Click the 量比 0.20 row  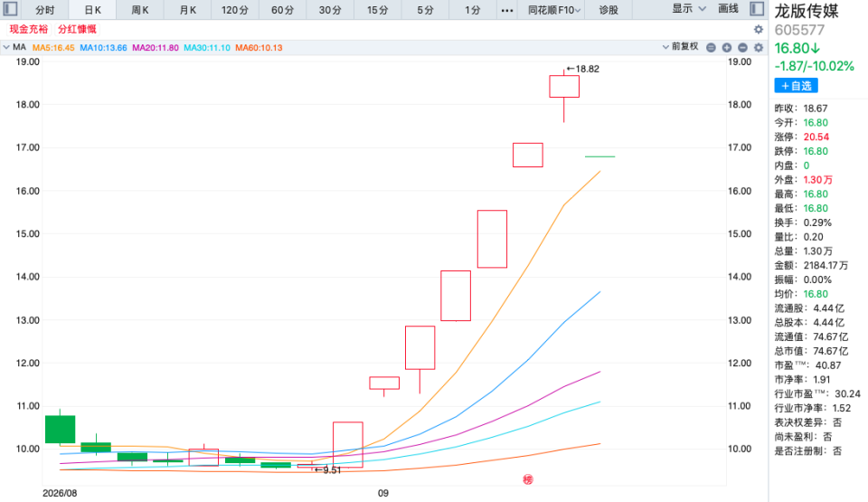point(798,237)
